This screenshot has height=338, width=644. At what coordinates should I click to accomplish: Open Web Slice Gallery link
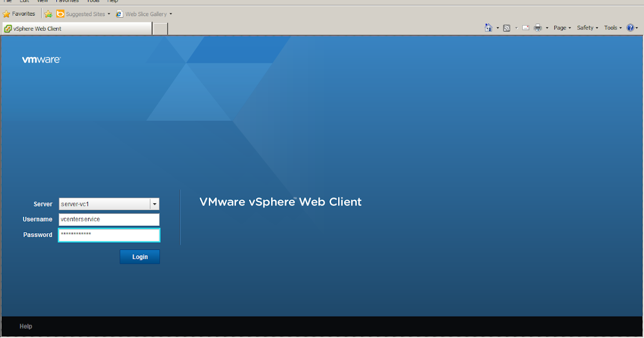(x=146, y=14)
